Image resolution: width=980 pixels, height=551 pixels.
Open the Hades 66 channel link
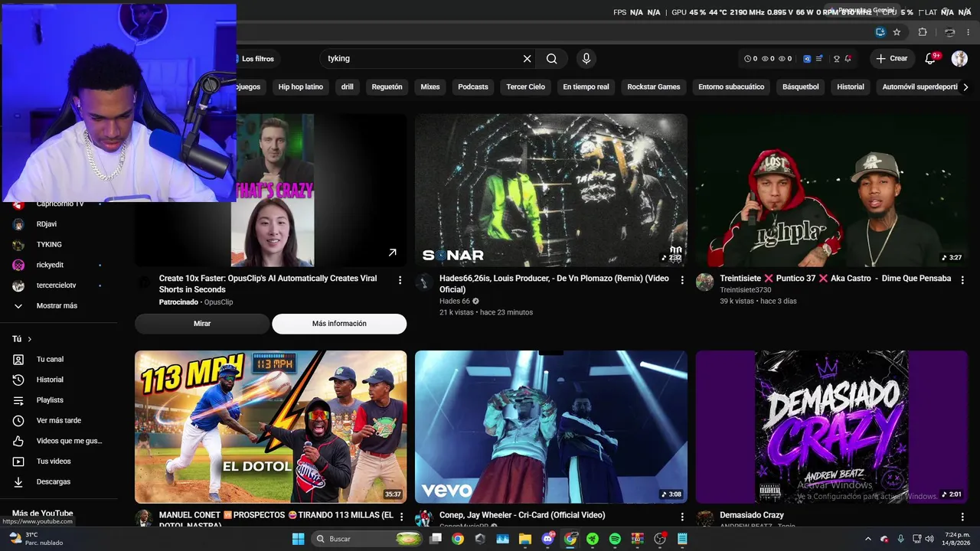455,302
